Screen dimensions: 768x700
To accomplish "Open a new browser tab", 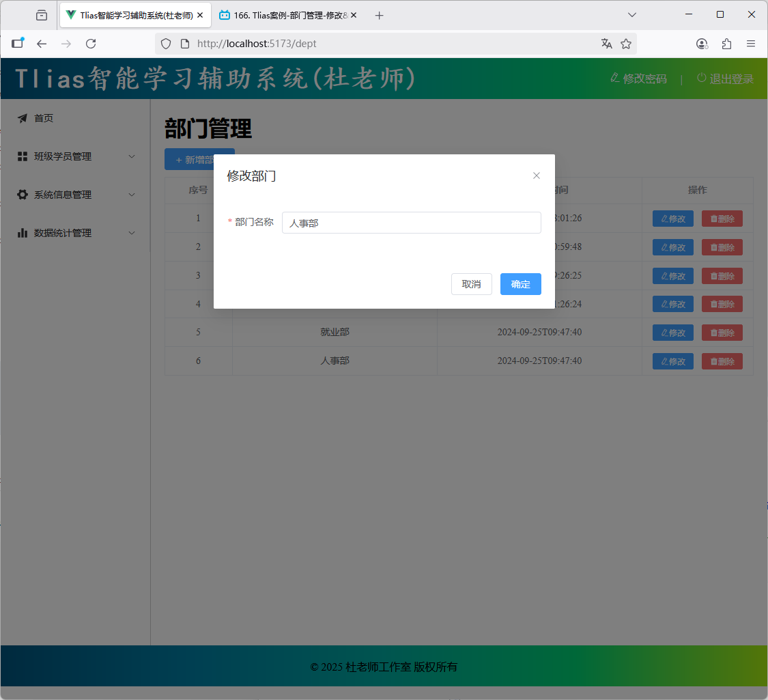I will [x=380, y=15].
